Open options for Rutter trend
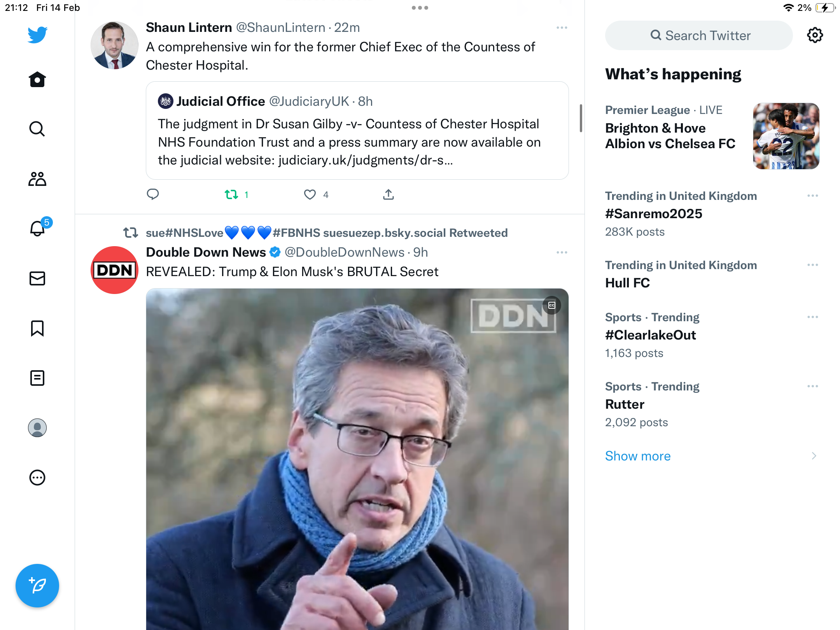Screen dimensions: 840x630 (813, 386)
